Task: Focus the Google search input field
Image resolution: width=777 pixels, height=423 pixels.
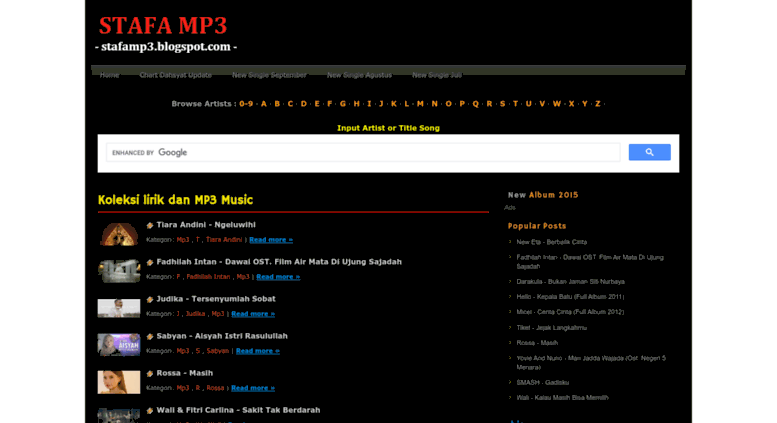Action: pyautogui.click(x=363, y=153)
